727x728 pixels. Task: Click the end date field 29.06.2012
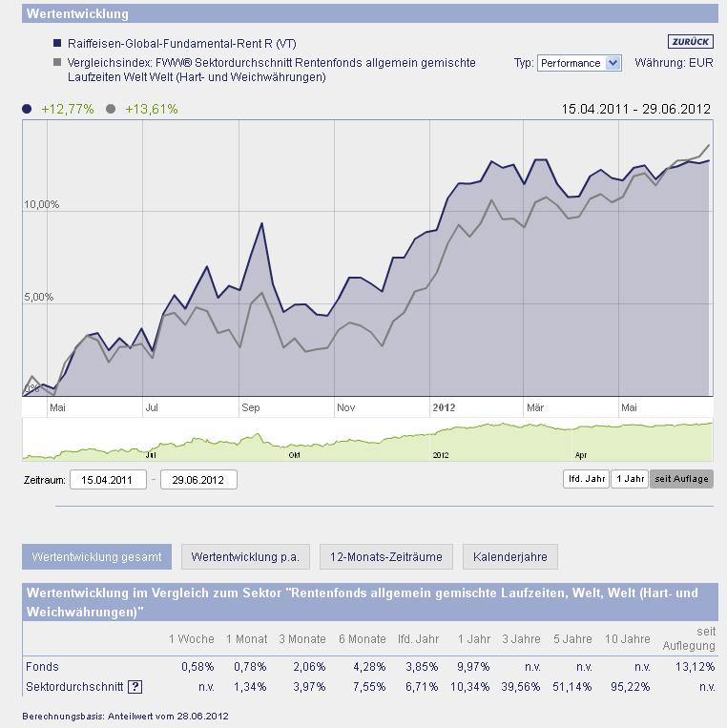(x=198, y=479)
